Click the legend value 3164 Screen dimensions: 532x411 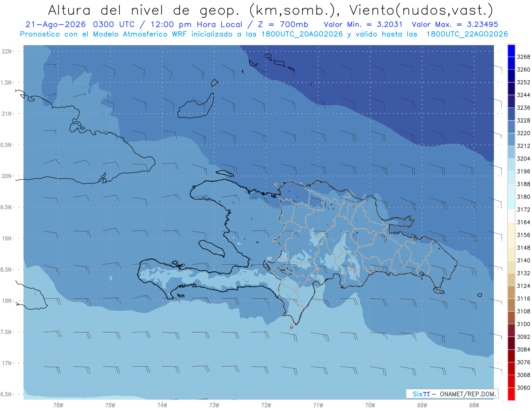[x=524, y=222]
